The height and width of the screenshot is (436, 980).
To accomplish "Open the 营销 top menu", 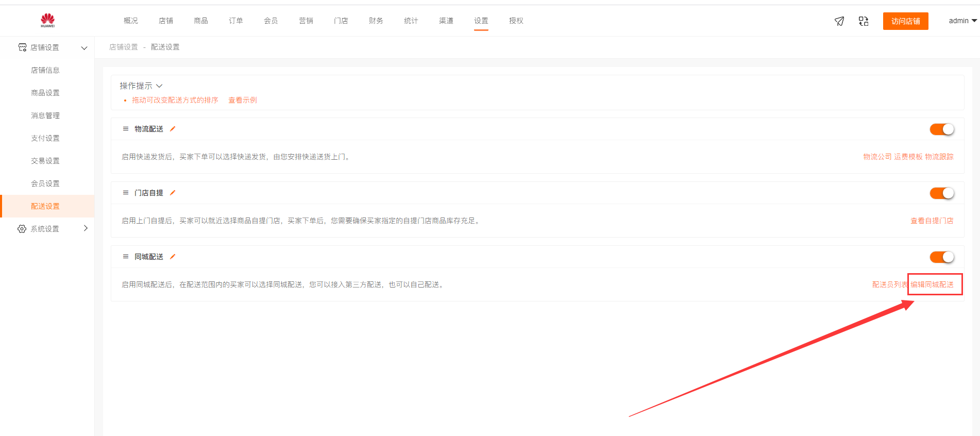I will click(x=306, y=21).
